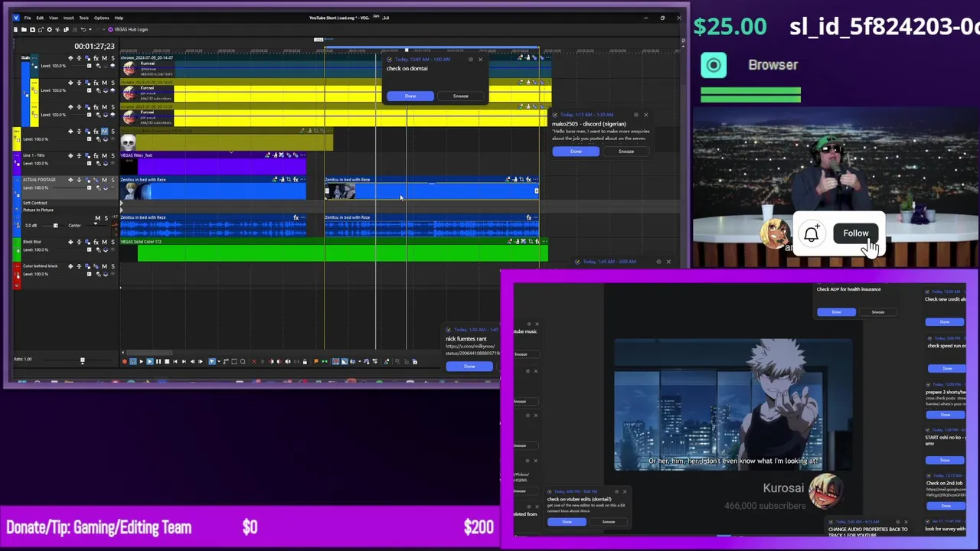Click the playback Rate slider handle
The height and width of the screenshot is (551, 980).
tap(82, 360)
